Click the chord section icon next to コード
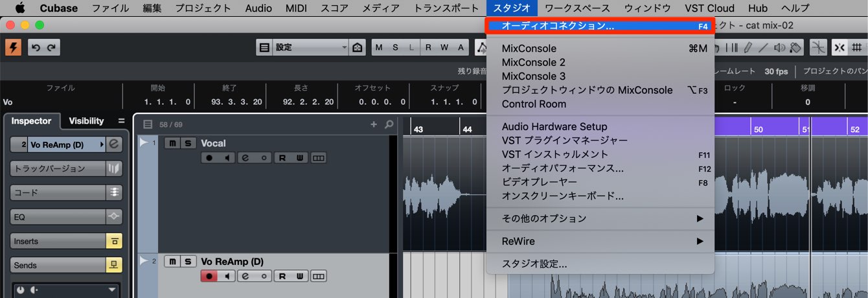 (114, 192)
